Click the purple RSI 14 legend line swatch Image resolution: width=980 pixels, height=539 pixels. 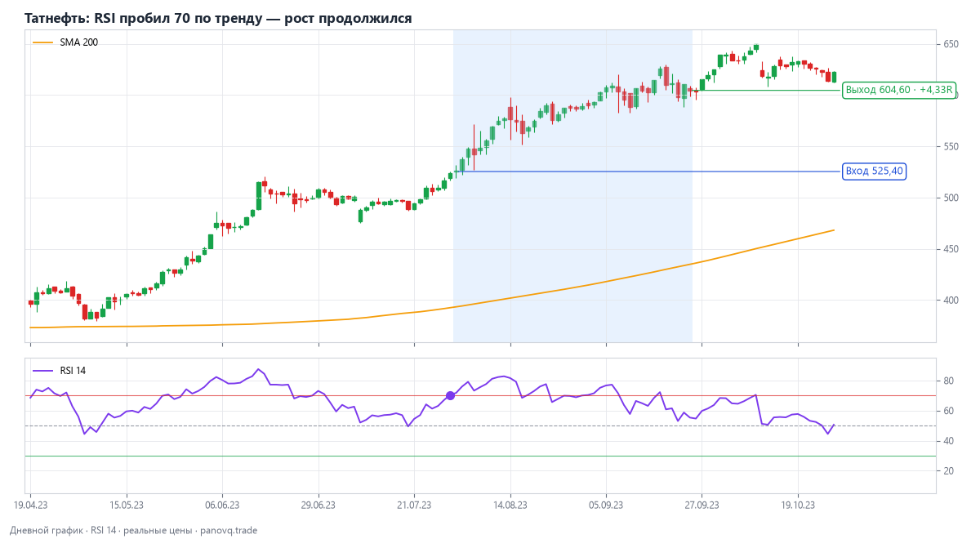point(42,371)
